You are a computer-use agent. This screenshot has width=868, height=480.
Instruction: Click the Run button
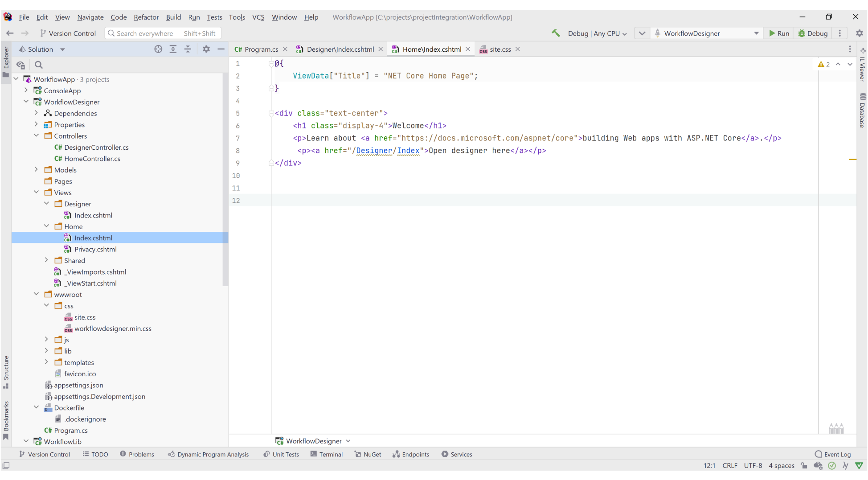(779, 33)
